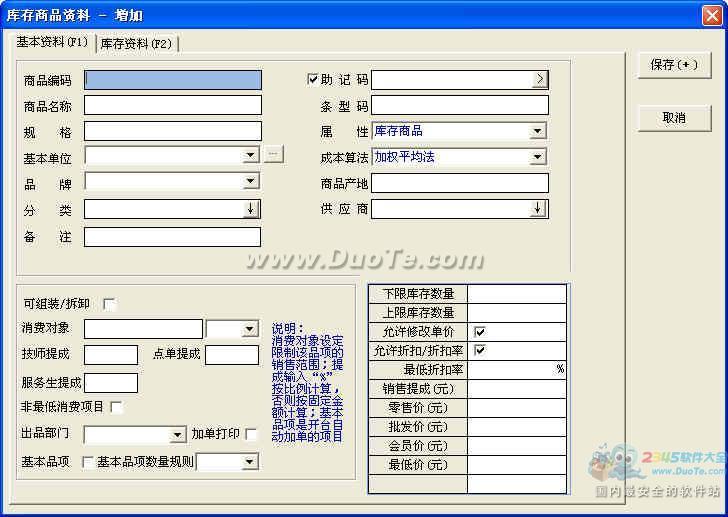
Task: Check the 非最低消费项目 checkbox
Action: coord(116,407)
